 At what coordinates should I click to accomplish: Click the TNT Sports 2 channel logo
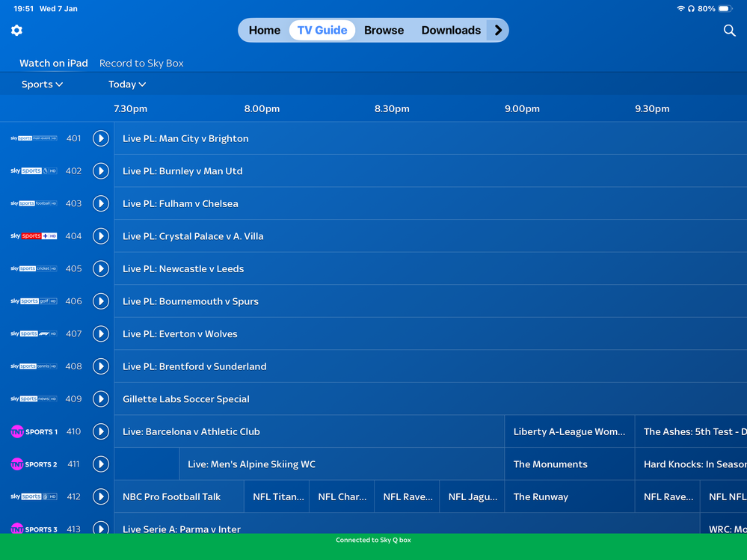click(34, 464)
